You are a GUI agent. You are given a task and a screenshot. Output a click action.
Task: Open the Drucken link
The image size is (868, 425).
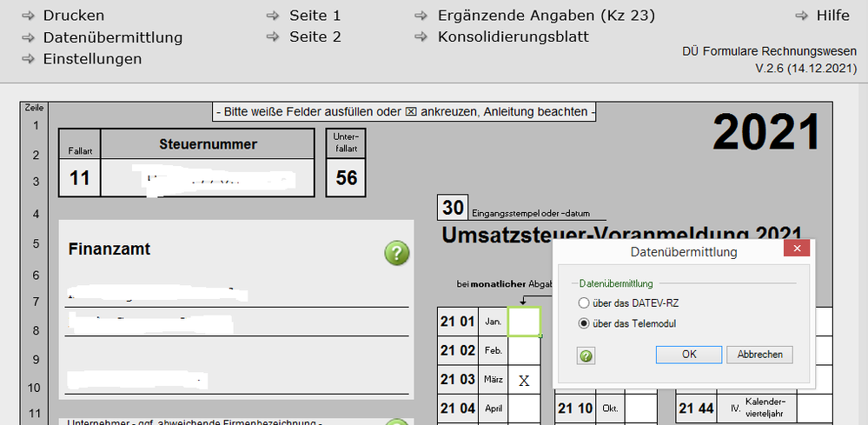pos(73,16)
